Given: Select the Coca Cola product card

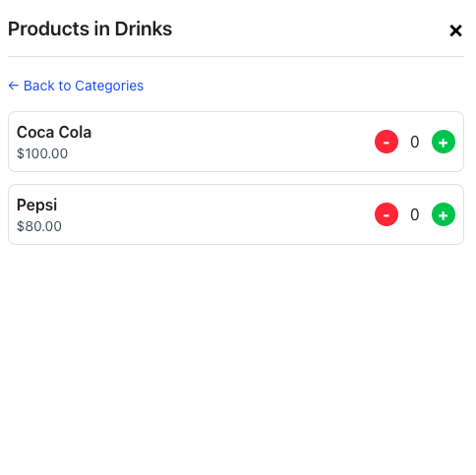Looking at the screenshot, I should (236, 142).
